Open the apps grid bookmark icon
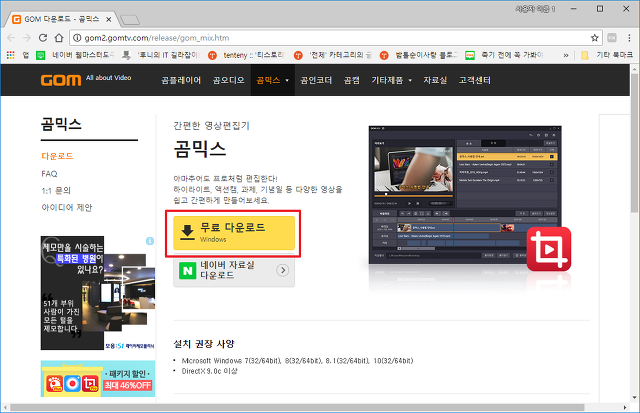 11,55
